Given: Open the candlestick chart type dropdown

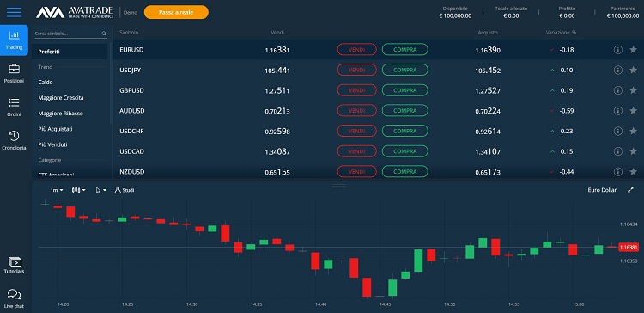Looking at the screenshot, I should click(78, 190).
